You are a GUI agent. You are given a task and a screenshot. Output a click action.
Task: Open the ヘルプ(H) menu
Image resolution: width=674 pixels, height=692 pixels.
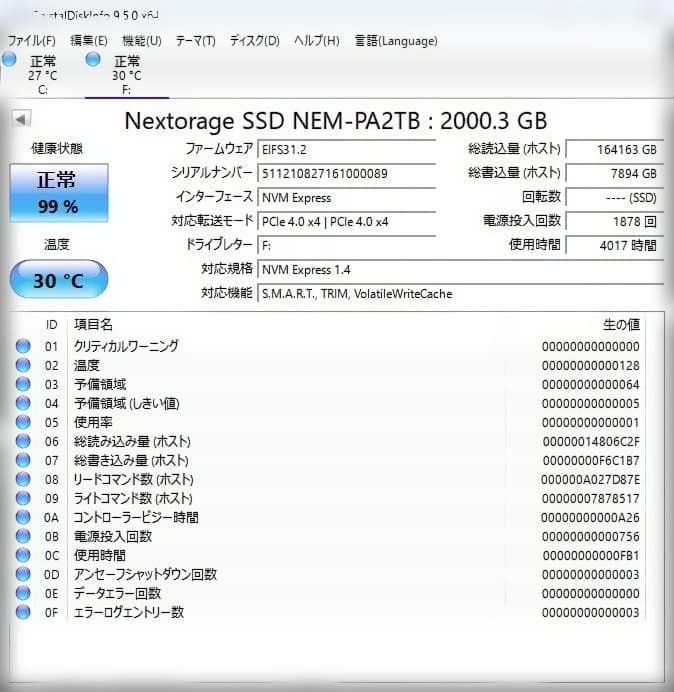coord(316,41)
